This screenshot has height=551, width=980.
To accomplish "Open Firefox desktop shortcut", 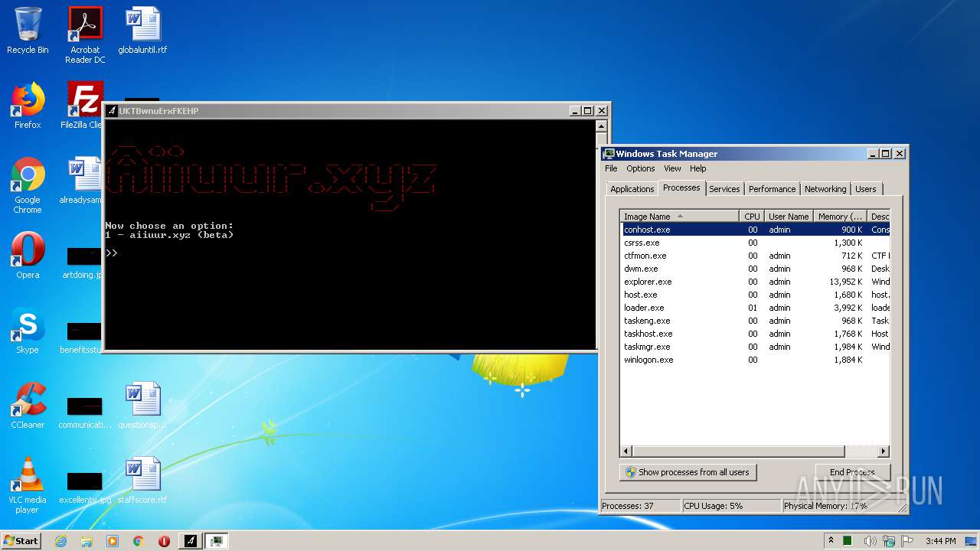I will (x=28, y=106).
